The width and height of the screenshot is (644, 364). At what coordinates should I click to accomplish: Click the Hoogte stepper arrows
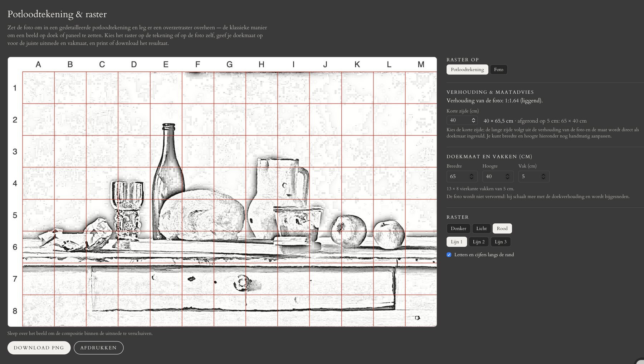507,176
